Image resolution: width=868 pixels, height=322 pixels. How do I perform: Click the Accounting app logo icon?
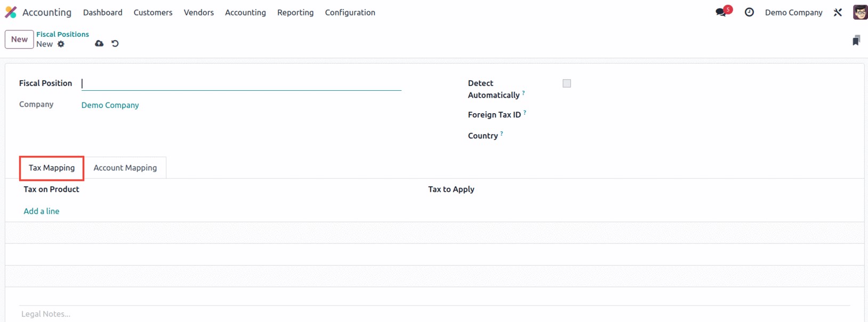pyautogui.click(x=11, y=12)
